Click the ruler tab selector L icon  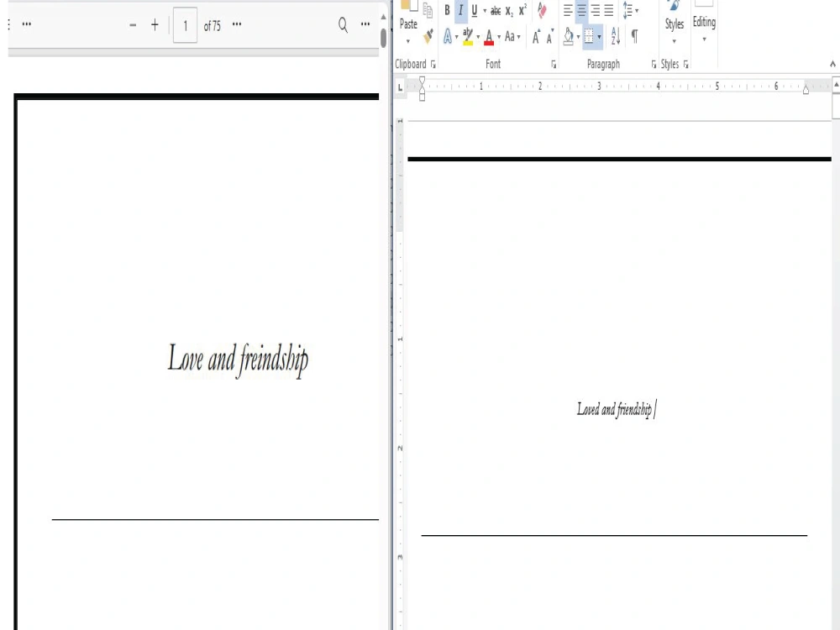pos(400,87)
